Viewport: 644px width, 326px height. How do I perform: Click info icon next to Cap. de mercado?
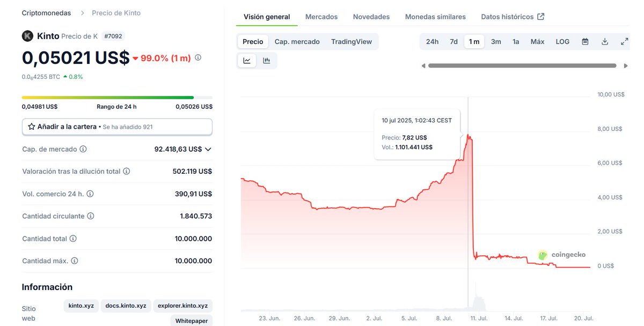[x=83, y=149]
